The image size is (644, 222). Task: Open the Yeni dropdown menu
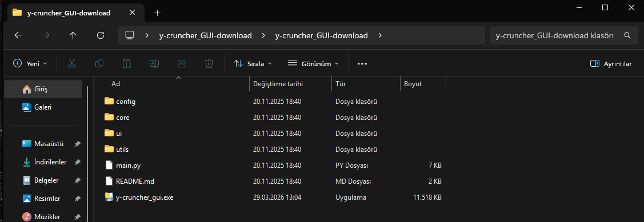click(x=30, y=63)
